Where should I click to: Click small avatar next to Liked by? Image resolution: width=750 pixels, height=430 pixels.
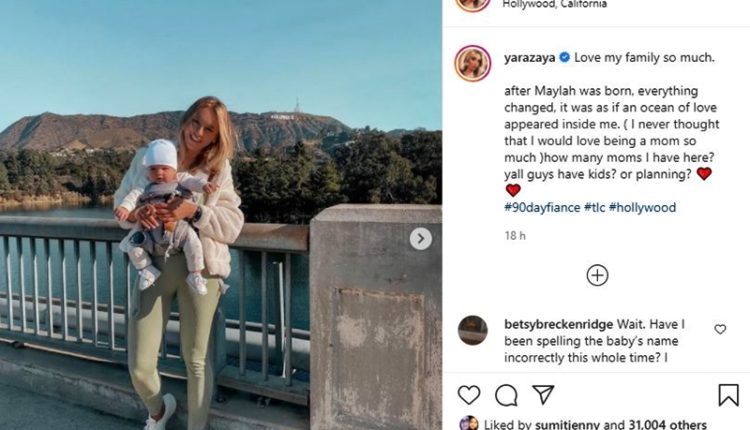pyautogui.click(x=469, y=423)
